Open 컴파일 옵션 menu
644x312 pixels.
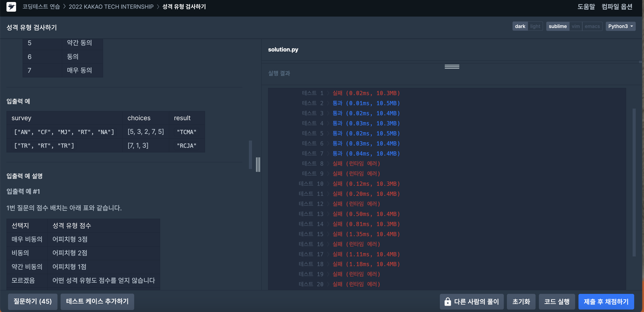617,7
